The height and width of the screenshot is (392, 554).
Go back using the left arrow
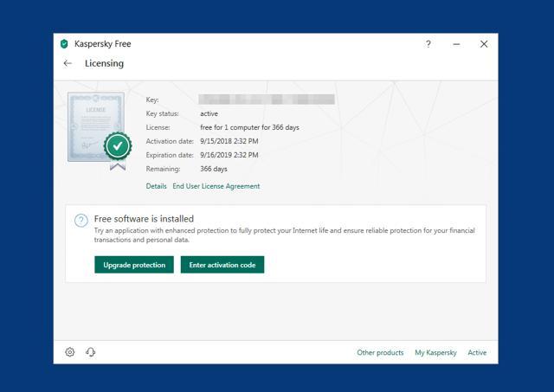[68, 63]
